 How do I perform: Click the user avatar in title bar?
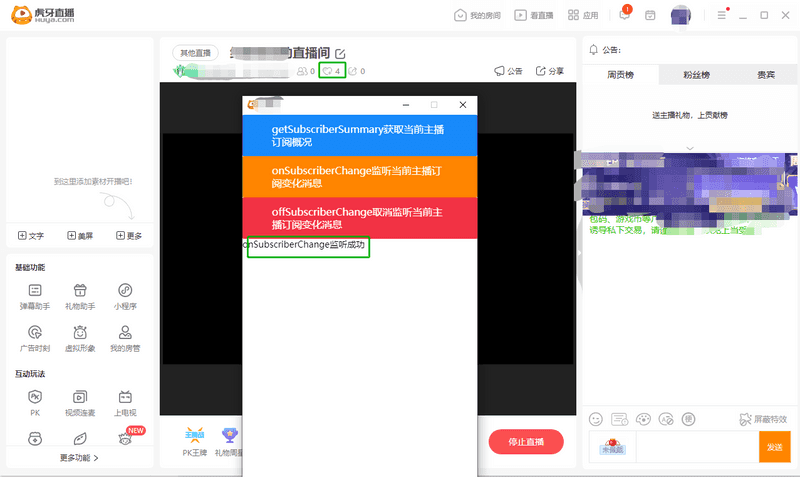[681, 16]
